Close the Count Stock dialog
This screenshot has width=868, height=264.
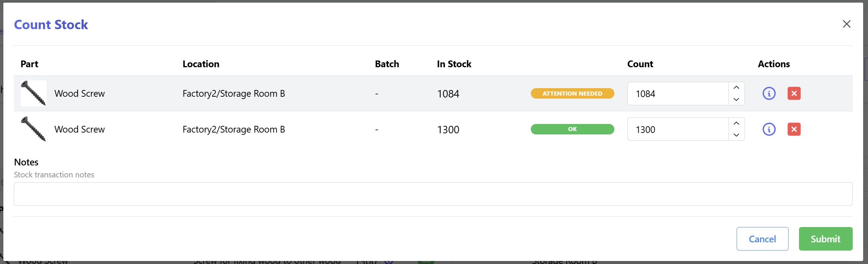[847, 24]
